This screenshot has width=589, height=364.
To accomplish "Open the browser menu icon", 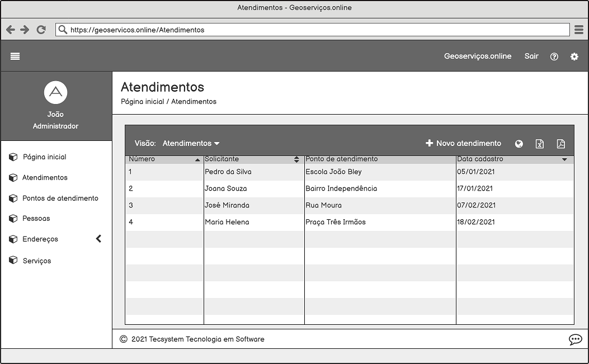I will pos(579,30).
